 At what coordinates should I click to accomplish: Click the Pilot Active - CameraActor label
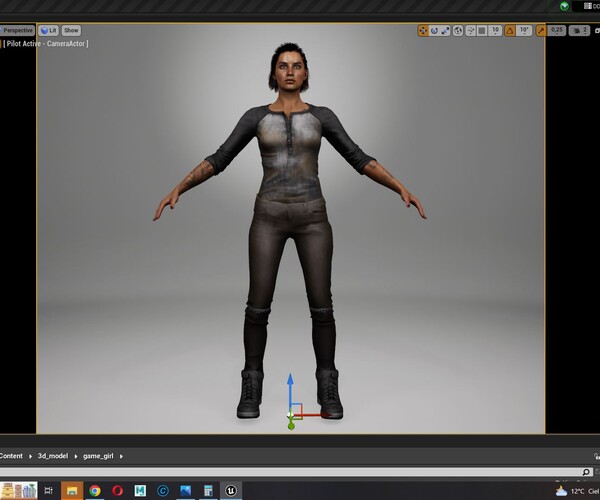46,44
